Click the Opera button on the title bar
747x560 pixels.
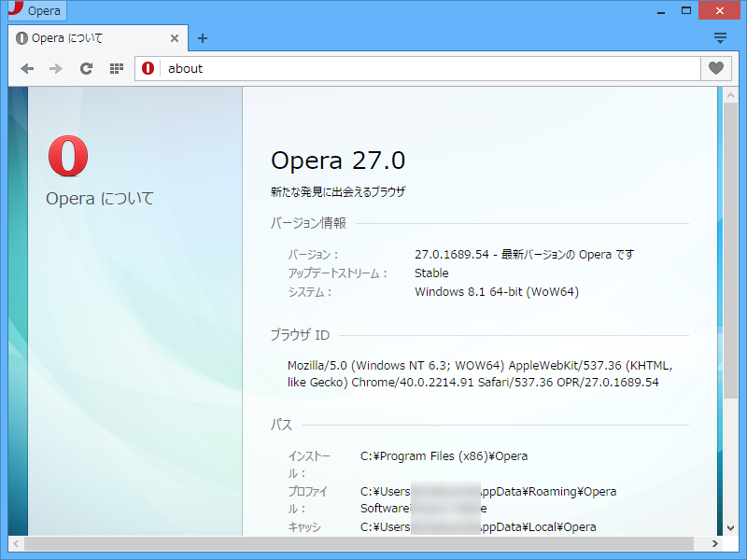tap(36, 10)
